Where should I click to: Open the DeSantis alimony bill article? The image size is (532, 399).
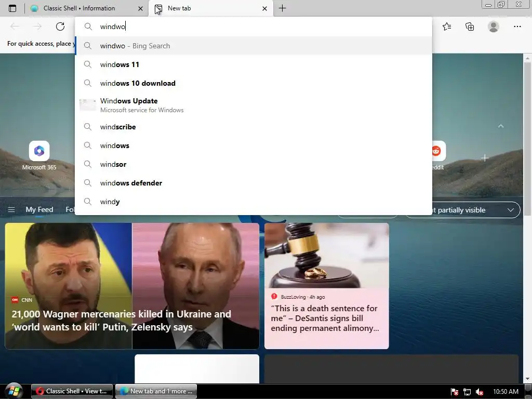tap(325, 318)
